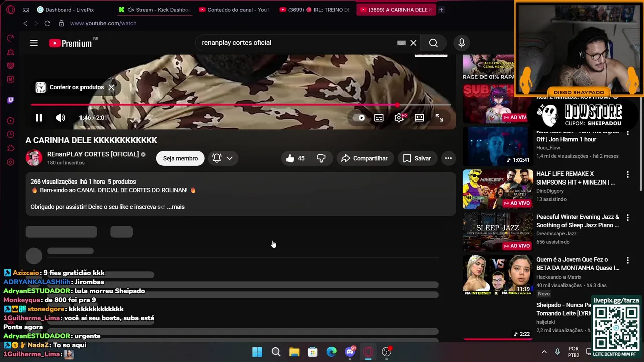644x362 pixels.
Task: Go back with the browser back arrow
Action: [25, 23]
